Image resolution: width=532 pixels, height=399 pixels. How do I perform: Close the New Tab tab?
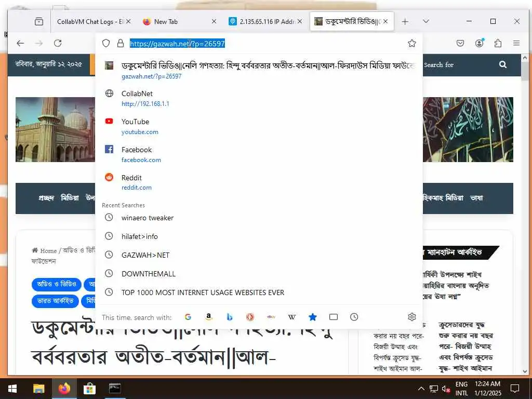tap(214, 21)
